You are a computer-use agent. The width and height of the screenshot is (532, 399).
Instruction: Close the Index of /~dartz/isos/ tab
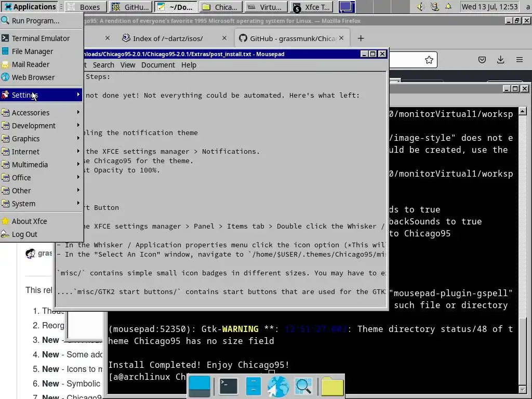tap(224, 38)
